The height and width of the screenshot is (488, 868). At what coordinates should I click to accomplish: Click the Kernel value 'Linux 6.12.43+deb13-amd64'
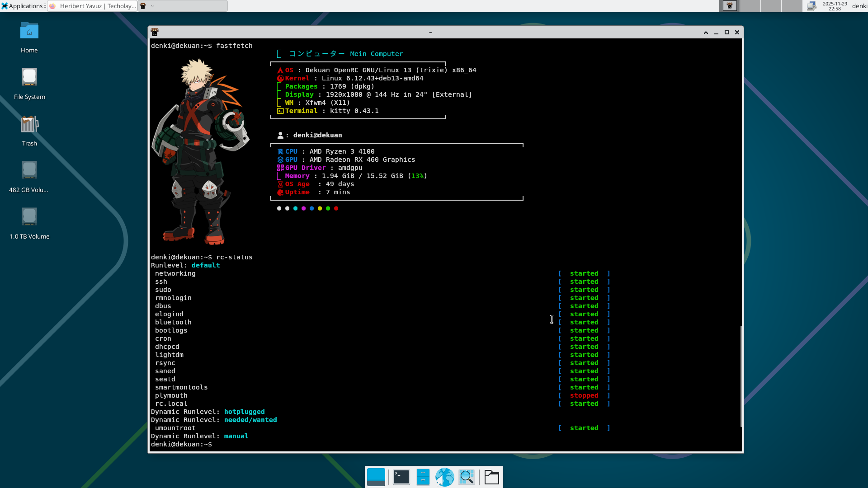(x=373, y=78)
